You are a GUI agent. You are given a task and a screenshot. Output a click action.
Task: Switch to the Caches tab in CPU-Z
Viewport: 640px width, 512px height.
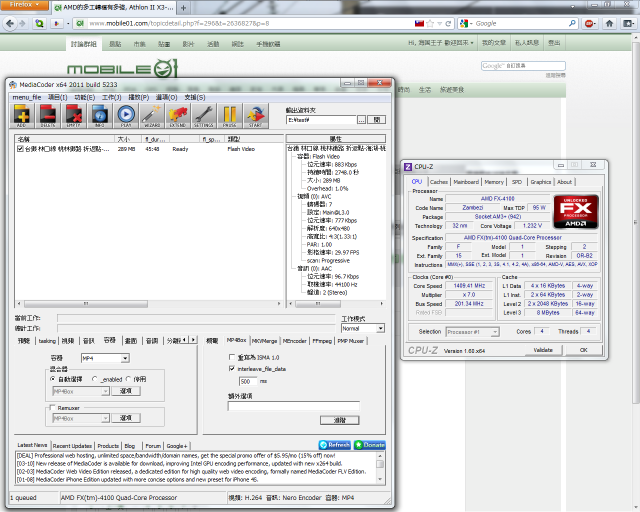pyautogui.click(x=439, y=182)
